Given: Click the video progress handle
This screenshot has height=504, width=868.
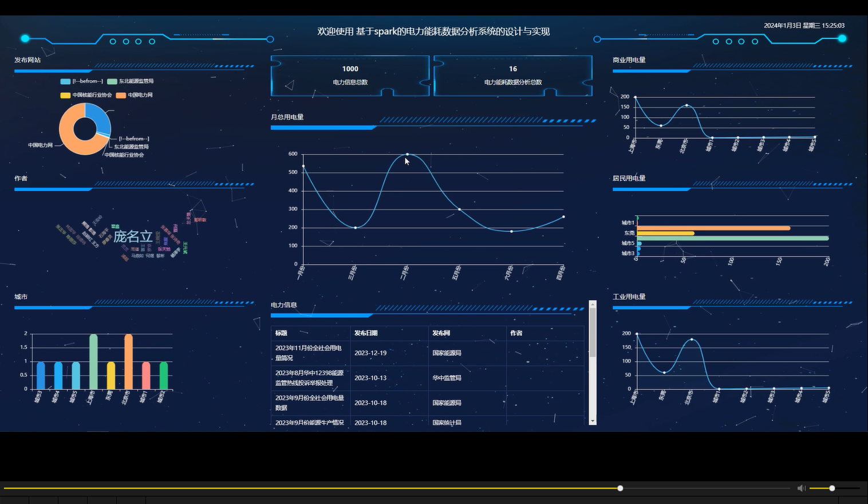Looking at the screenshot, I should click(620, 488).
